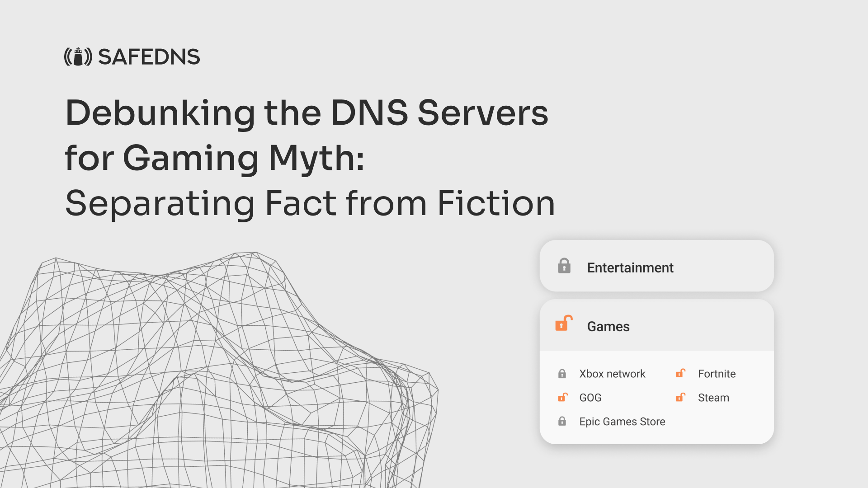Toggle the unlocked icon next to Fortnite
The height and width of the screenshot is (488, 868).
pyautogui.click(x=680, y=373)
